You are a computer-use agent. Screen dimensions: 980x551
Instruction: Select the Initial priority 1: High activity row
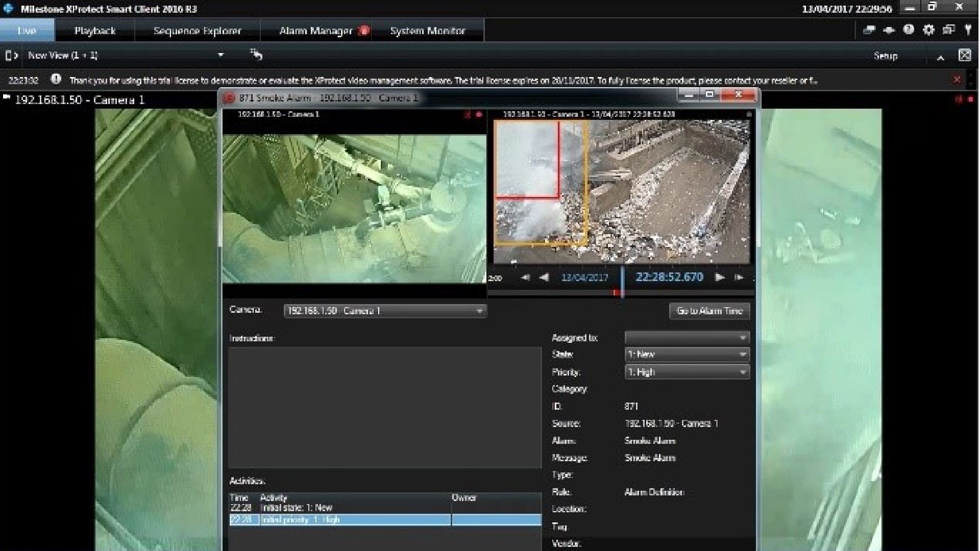click(385, 519)
